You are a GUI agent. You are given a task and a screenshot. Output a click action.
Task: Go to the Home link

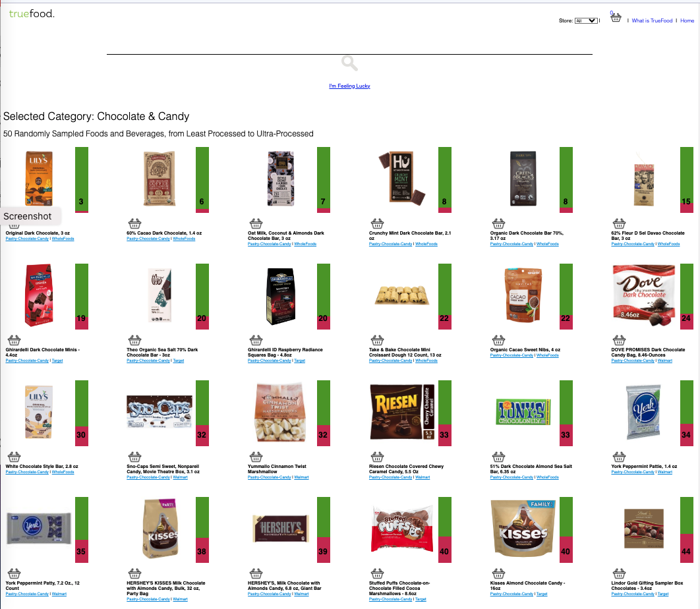pos(687,20)
